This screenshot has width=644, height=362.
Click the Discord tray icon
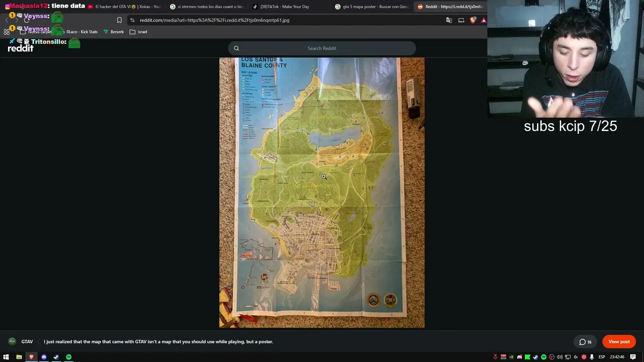click(519, 357)
